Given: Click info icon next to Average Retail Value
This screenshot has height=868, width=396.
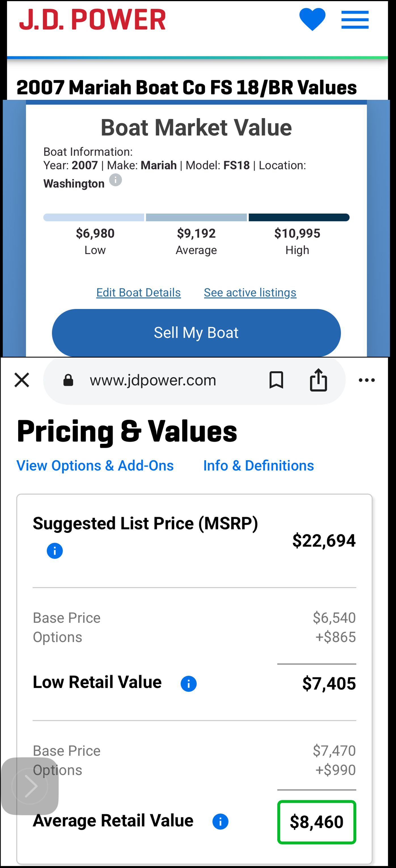Looking at the screenshot, I should click(220, 821).
